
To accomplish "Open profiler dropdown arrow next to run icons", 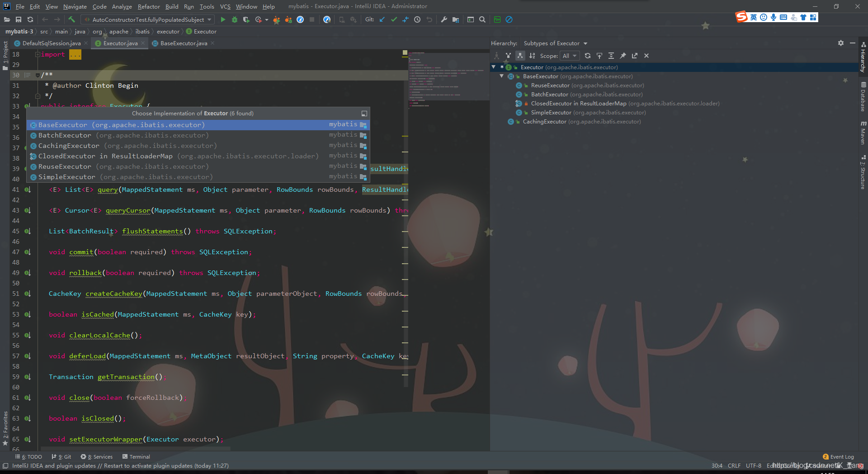I will [x=267, y=19].
